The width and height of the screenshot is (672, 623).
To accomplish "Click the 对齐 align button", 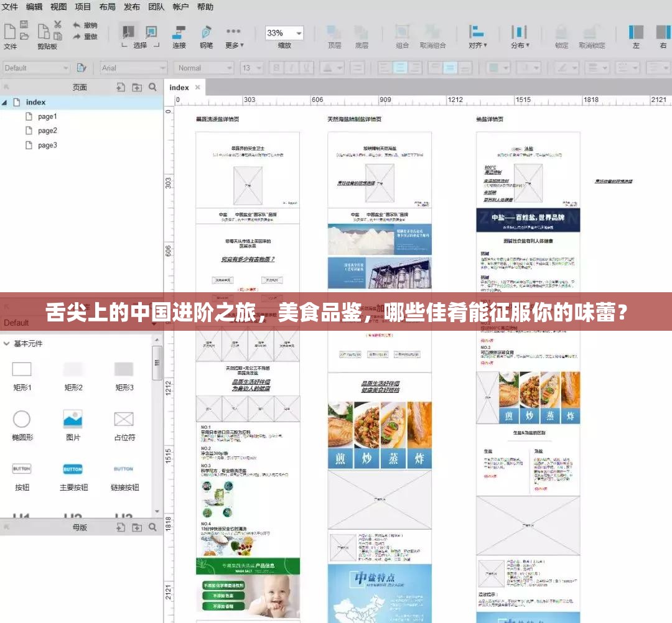I will [x=477, y=36].
